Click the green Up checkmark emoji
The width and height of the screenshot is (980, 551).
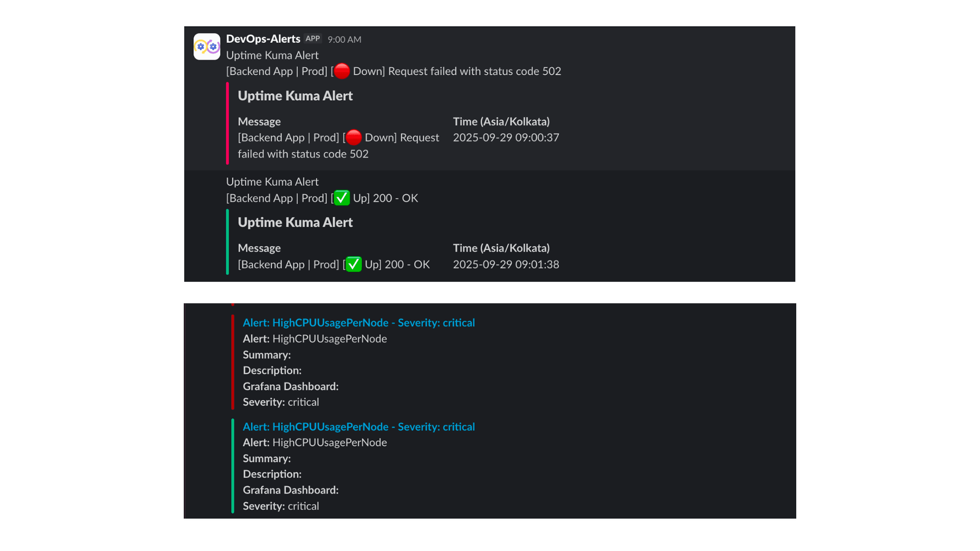point(341,198)
